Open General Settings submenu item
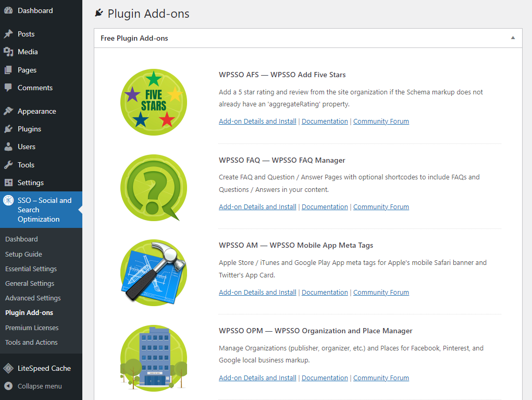 coord(30,283)
